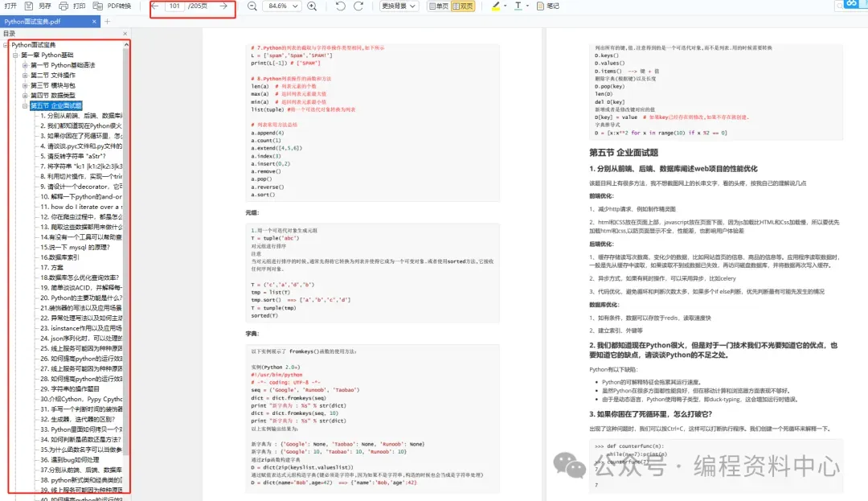The width and height of the screenshot is (868, 501).
Task: Open outline item 17. 方案
Action: (x=51, y=267)
